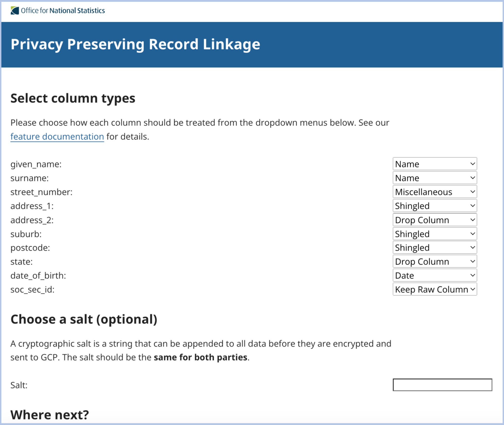Click the Office for National Statistics logo
The width and height of the screenshot is (504, 425).
coord(57,10)
